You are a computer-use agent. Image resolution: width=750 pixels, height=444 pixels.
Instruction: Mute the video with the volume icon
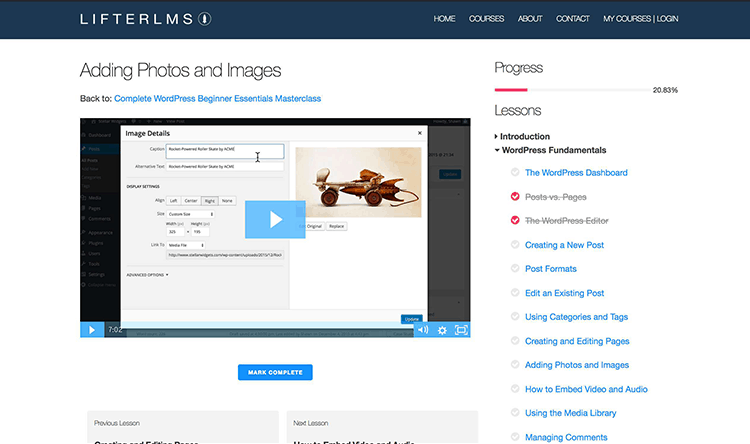pyautogui.click(x=423, y=330)
